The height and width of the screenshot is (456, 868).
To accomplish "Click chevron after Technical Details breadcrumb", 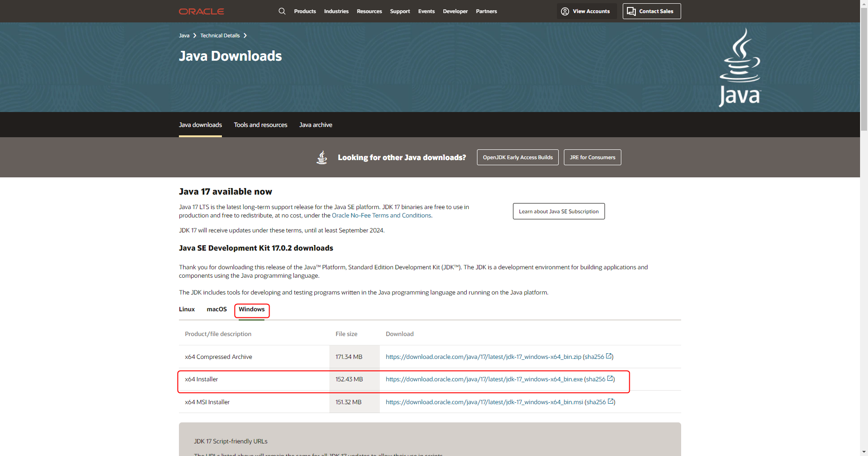I will [245, 35].
